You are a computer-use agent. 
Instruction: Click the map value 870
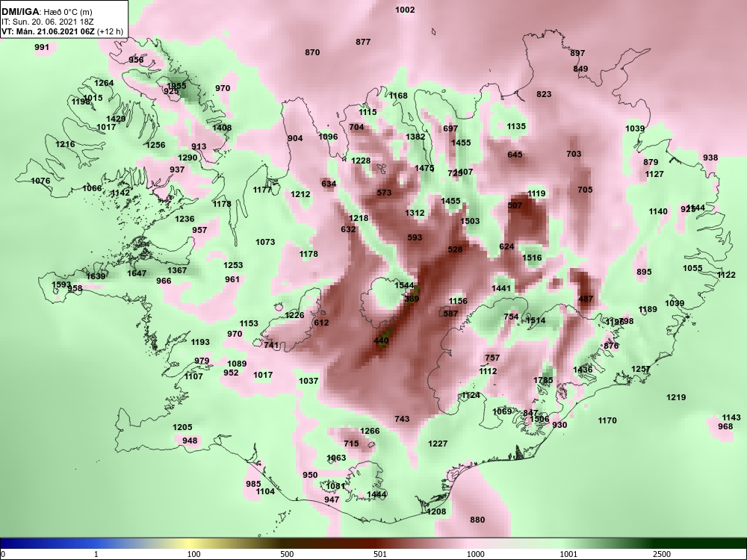click(312, 52)
